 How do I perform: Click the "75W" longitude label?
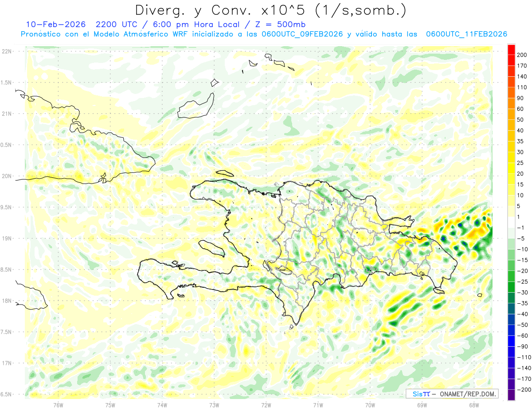[x=110, y=404]
